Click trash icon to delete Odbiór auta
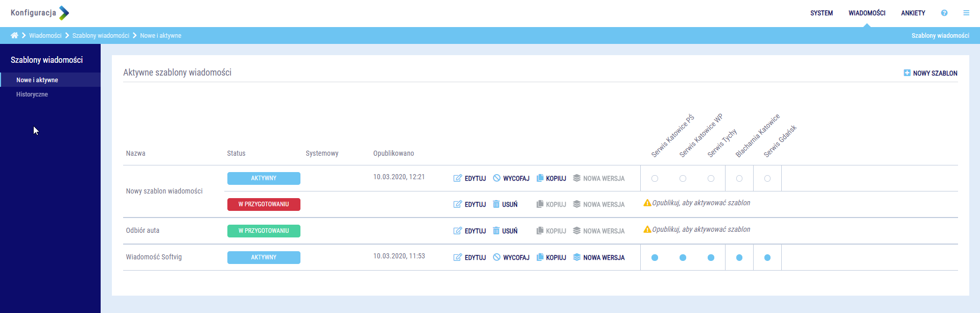 (496, 231)
